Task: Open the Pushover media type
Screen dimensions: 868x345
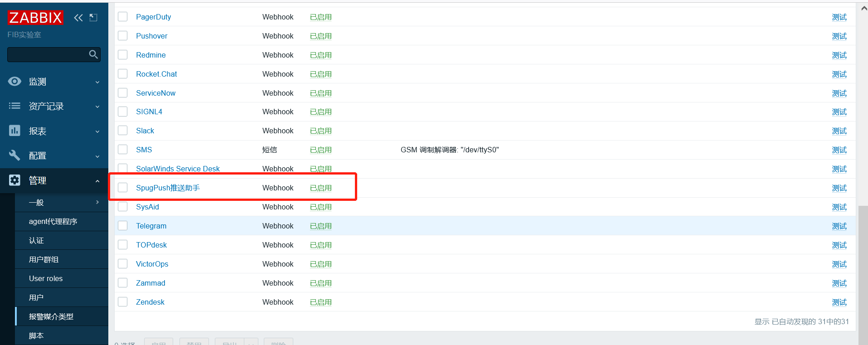Action: (x=151, y=36)
